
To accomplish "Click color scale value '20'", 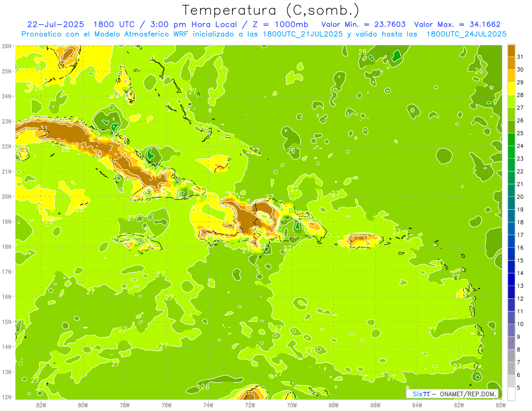I will 520,197.
